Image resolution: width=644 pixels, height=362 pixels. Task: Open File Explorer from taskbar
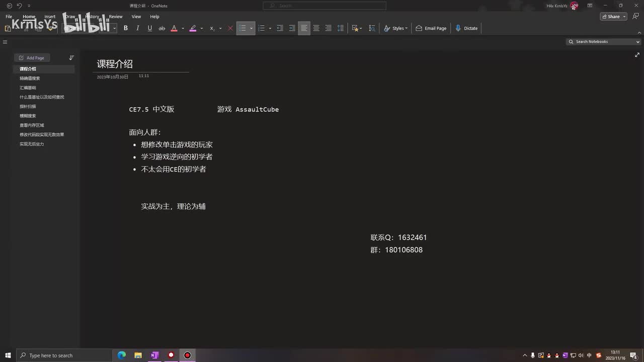(138, 355)
